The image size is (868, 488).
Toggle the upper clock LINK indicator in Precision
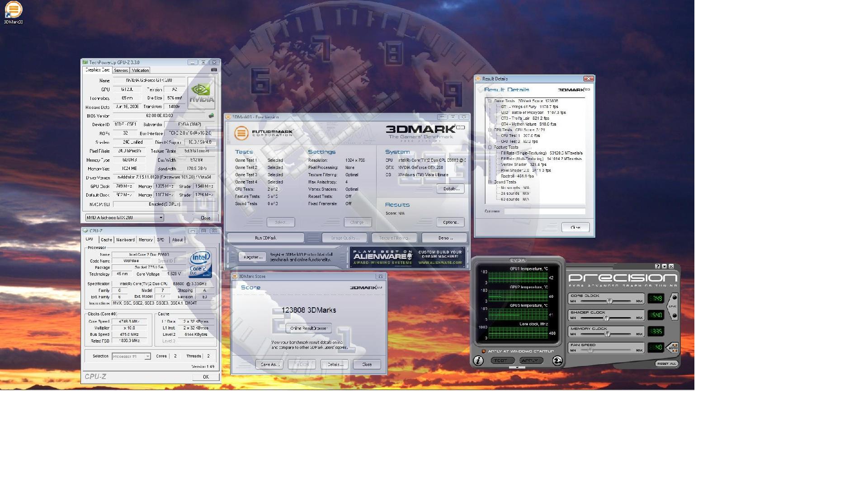[675, 298]
